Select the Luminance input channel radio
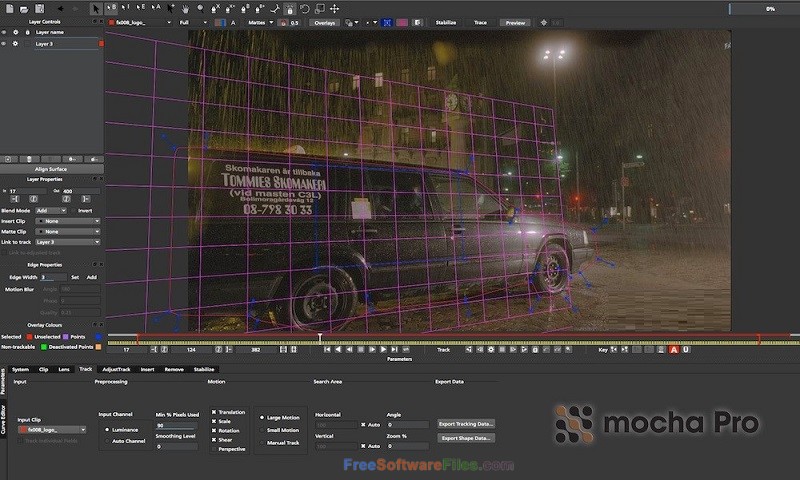Screen dimensions: 800x480 [x=107, y=430]
